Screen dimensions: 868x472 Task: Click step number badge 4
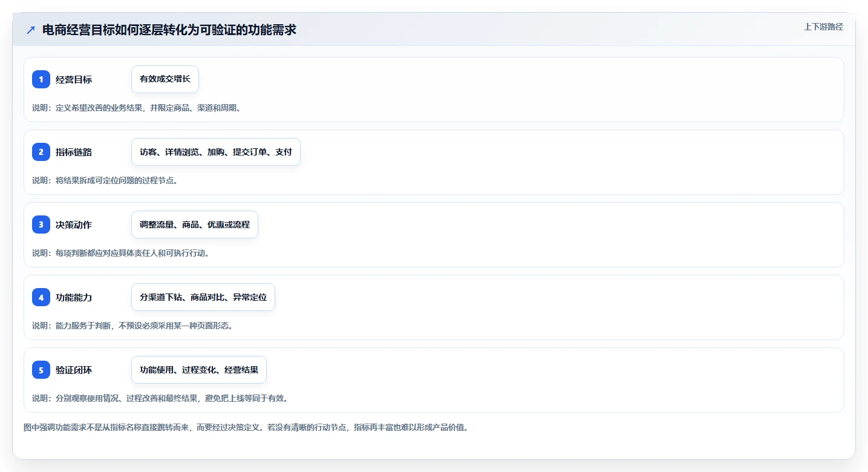point(41,297)
